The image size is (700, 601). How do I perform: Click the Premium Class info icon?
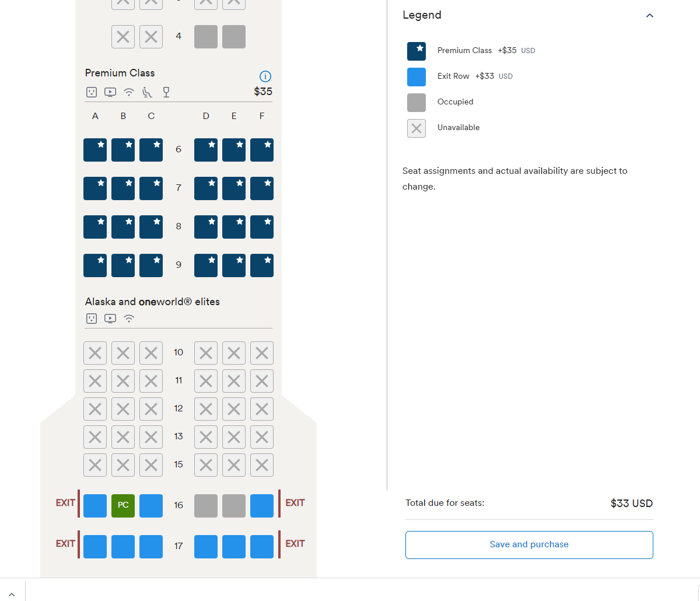[265, 76]
